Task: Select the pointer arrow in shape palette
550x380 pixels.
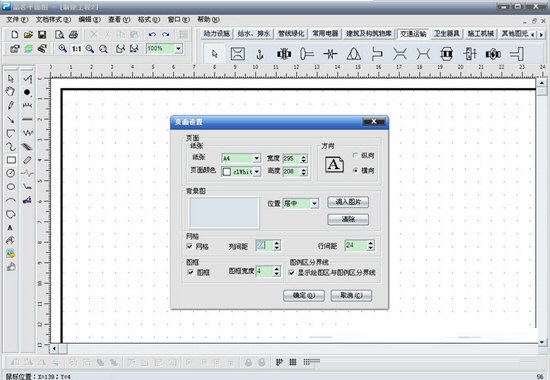Action: [x=215, y=54]
